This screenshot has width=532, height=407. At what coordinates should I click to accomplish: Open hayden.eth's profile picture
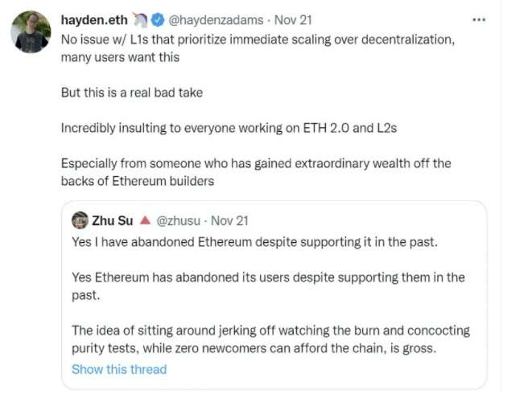(31, 32)
